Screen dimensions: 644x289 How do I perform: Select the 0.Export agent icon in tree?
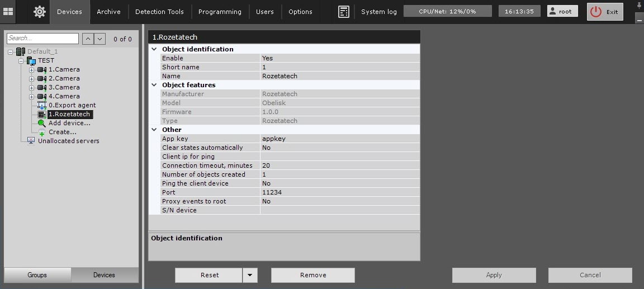click(42, 105)
